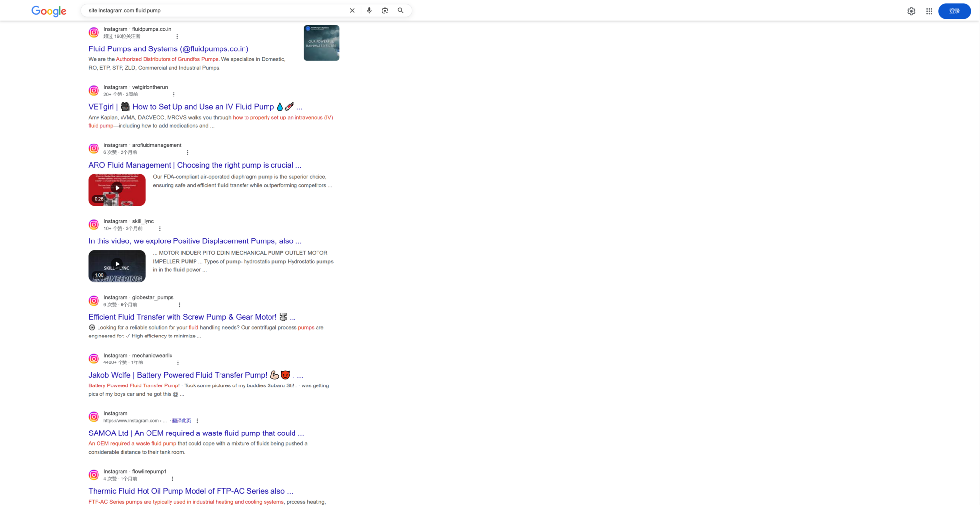
Task: Clear the search query with X icon
Action: pos(352,10)
